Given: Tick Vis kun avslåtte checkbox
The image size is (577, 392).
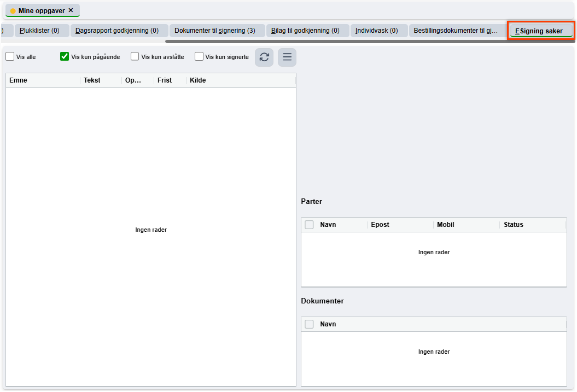Looking at the screenshot, I should pyautogui.click(x=135, y=57).
